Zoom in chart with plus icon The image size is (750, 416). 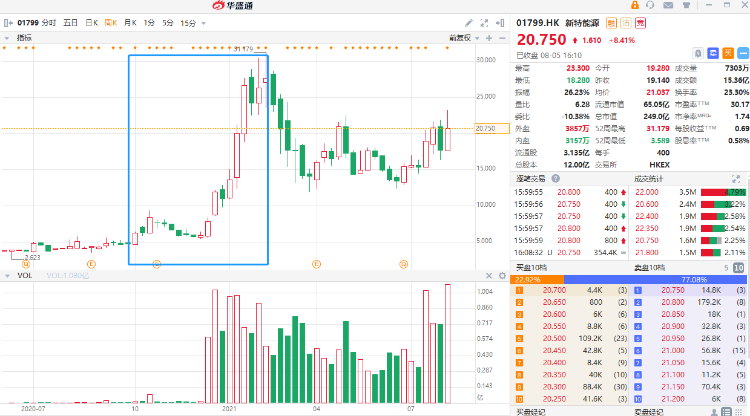(x=489, y=38)
